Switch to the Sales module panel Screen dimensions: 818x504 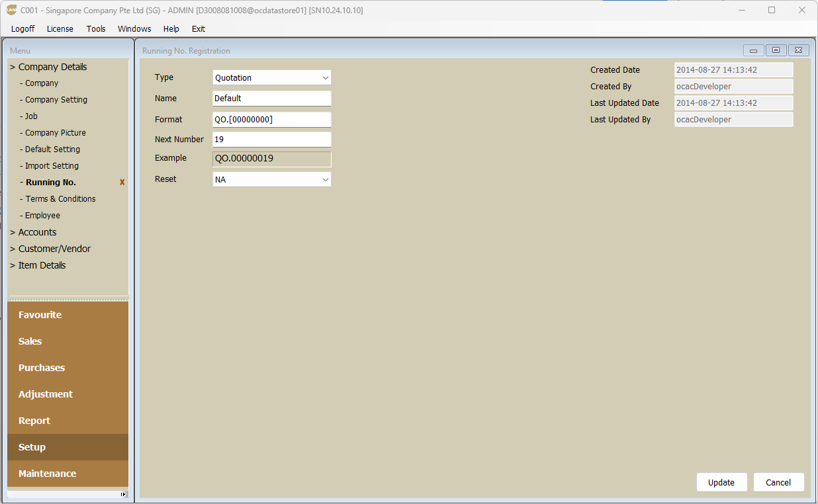[x=30, y=341]
